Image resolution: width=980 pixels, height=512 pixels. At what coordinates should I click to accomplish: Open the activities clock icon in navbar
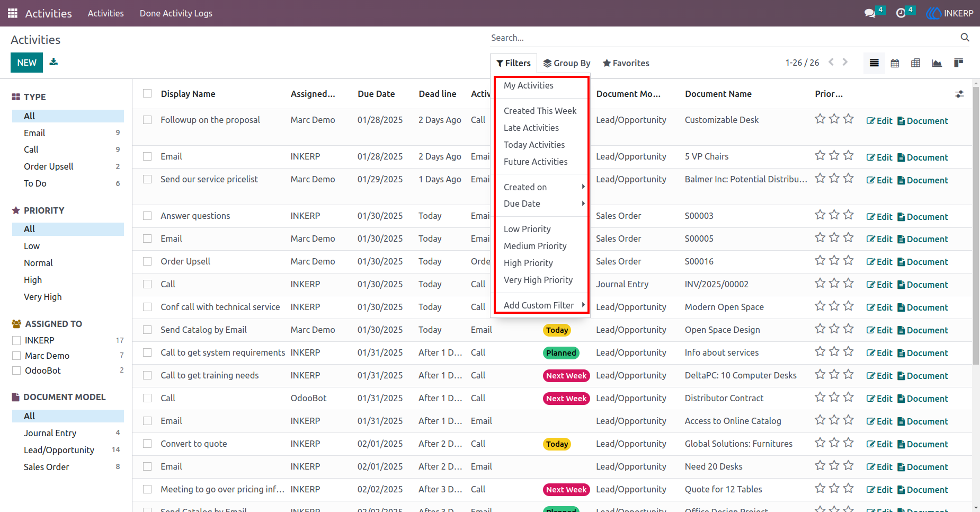(x=901, y=13)
